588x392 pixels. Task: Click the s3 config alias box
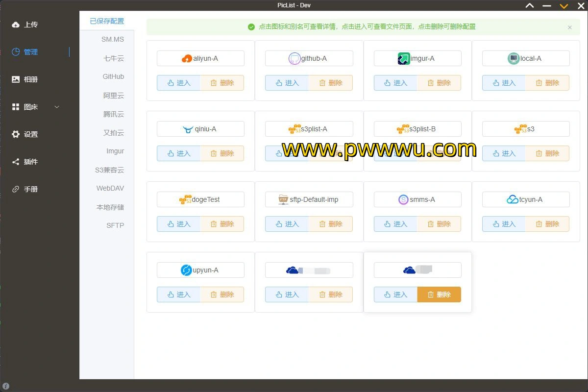pos(526,129)
